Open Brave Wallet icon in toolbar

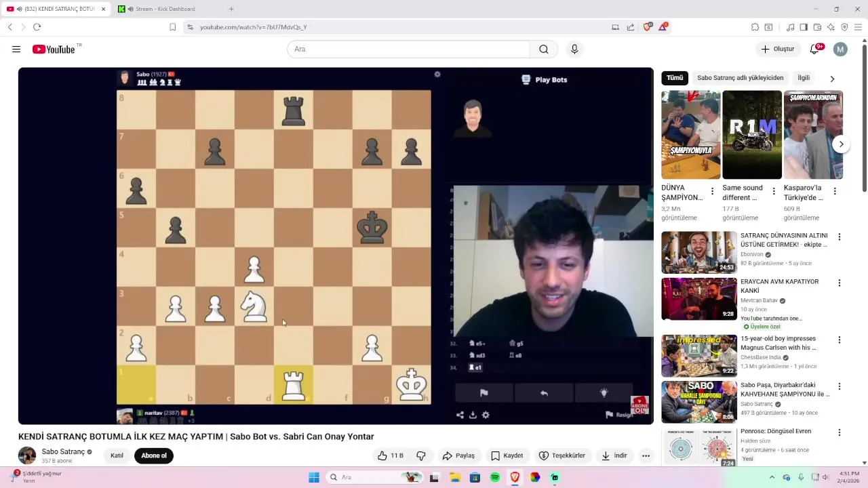(x=817, y=27)
